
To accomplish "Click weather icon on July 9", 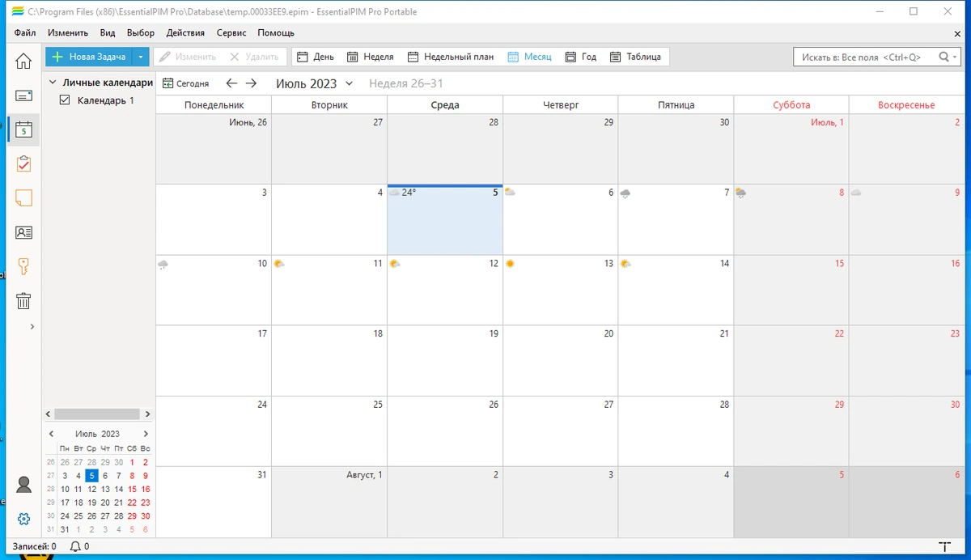I will point(856,193).
